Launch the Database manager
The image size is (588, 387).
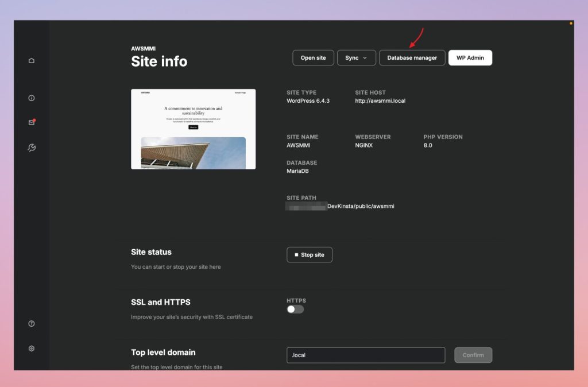(412, 58)
